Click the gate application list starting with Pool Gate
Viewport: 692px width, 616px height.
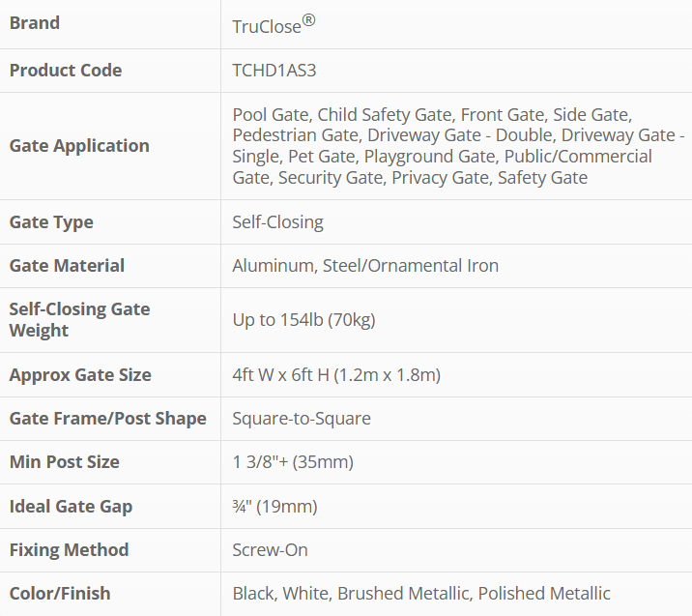(458, 146)
